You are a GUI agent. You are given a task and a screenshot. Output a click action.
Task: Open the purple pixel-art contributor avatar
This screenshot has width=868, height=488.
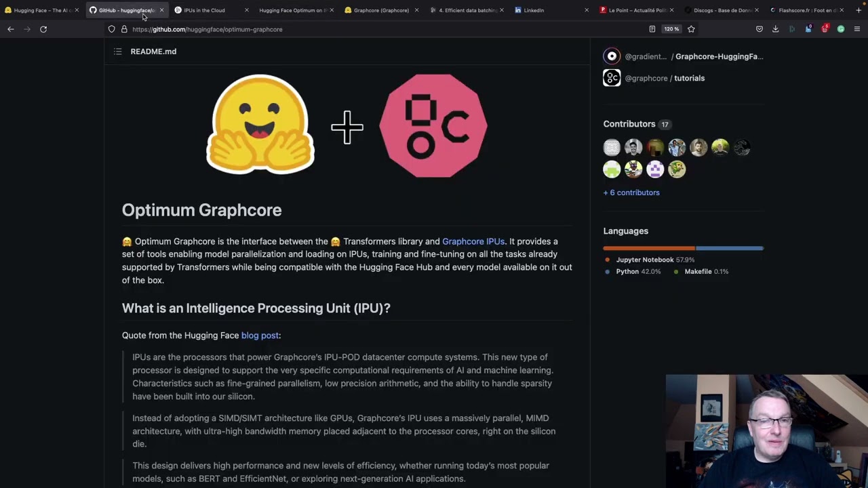[x=655, y=169]
